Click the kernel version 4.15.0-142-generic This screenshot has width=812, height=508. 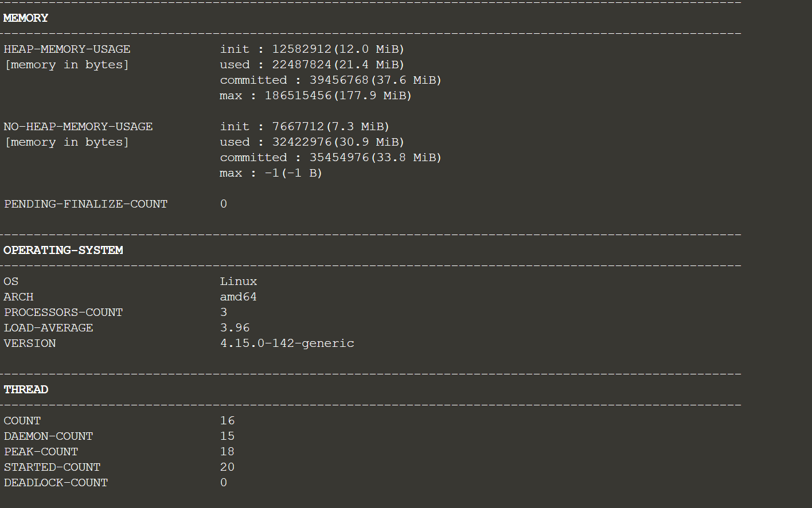point(287,343)
